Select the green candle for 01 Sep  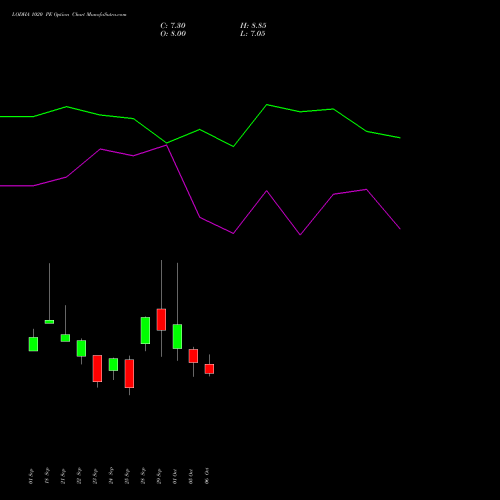click(33, 344)
